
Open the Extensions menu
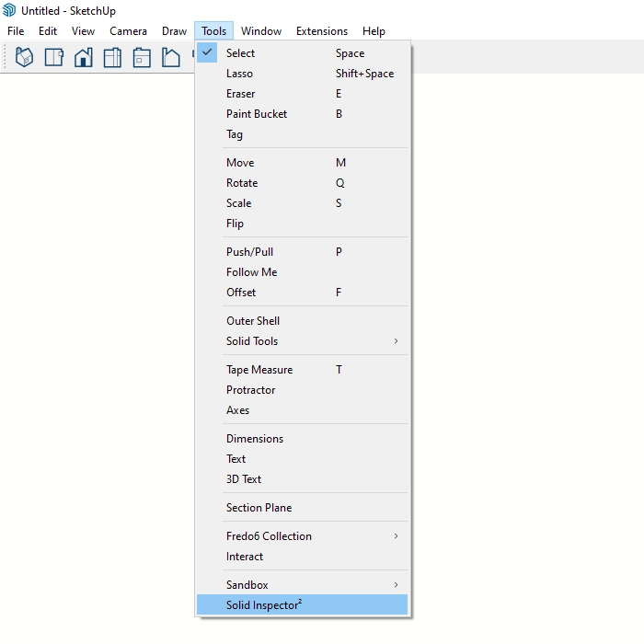pyautogui.click(x=322, y=31)
